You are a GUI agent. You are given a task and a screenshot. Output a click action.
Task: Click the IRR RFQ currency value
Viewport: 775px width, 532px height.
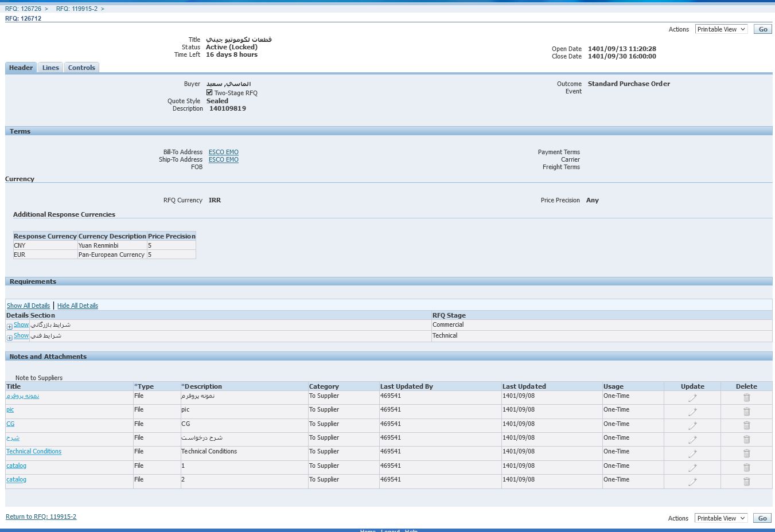[215, 201]
